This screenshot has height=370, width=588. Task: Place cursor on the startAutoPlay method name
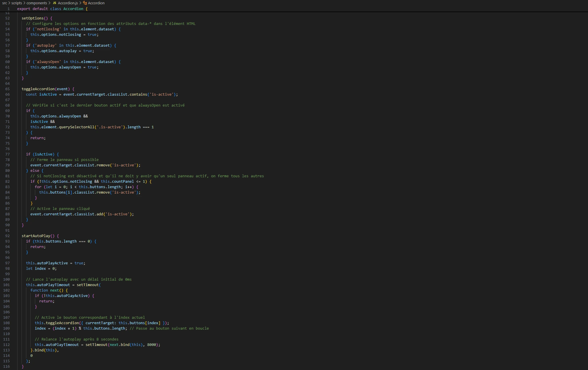click(36, 236)
